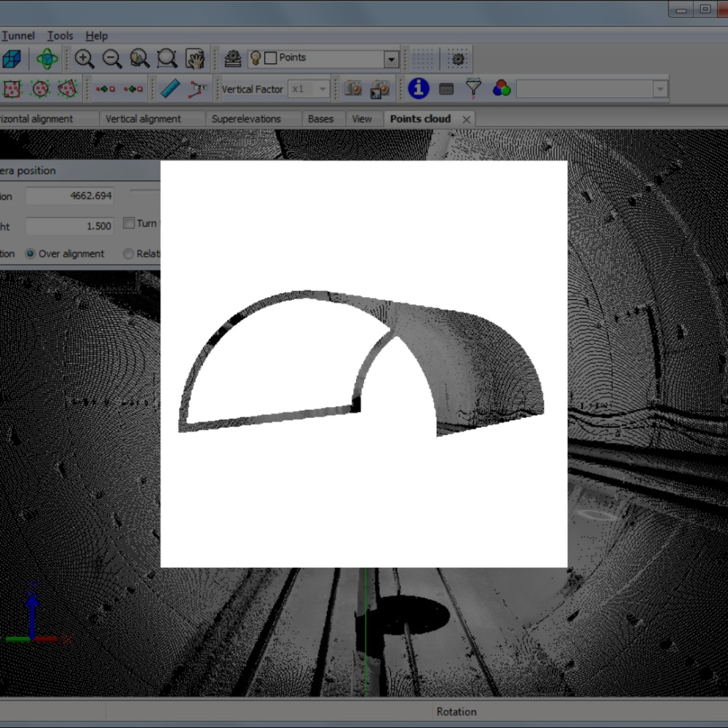This screenshot has height=728, width=728.
Task: Enable the Turn checkbox
Action: [x=129, y=223]
